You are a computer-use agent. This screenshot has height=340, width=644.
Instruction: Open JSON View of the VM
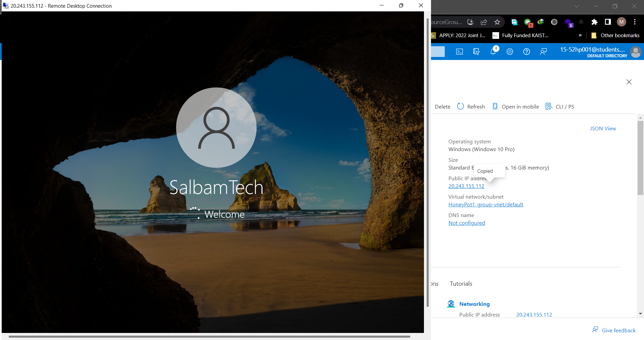pos(603,128)
